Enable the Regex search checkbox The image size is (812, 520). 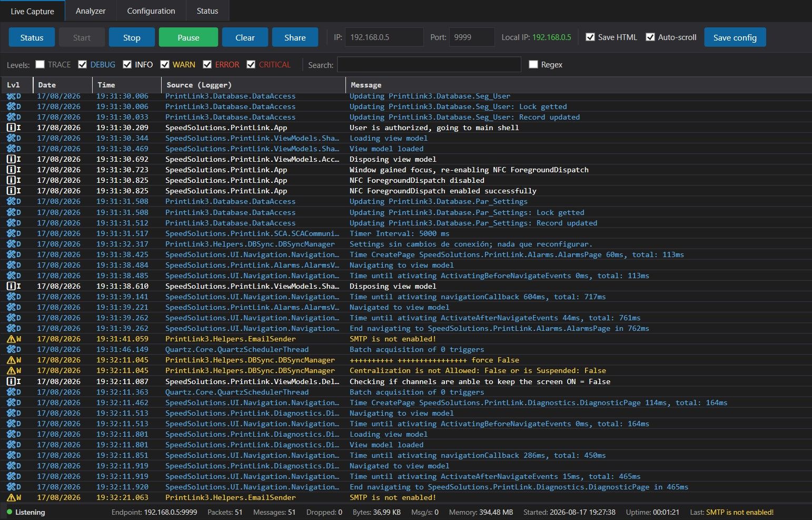pos(533,64)
